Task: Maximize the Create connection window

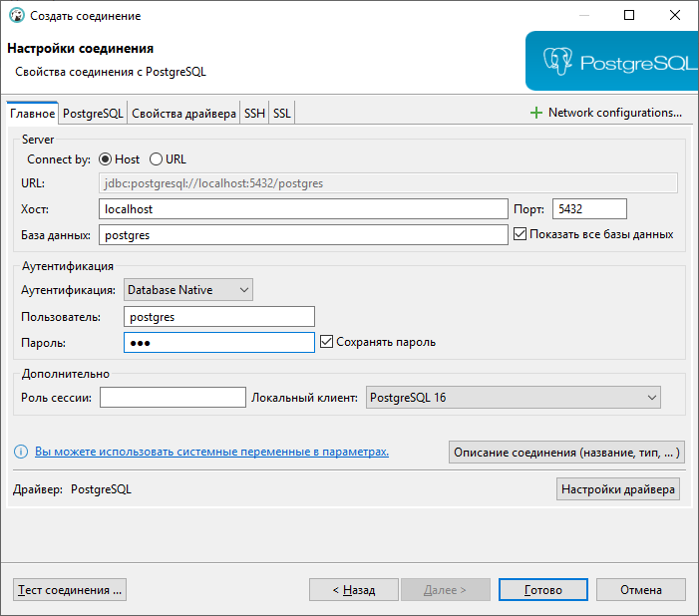Action: [x=629, y=15]
